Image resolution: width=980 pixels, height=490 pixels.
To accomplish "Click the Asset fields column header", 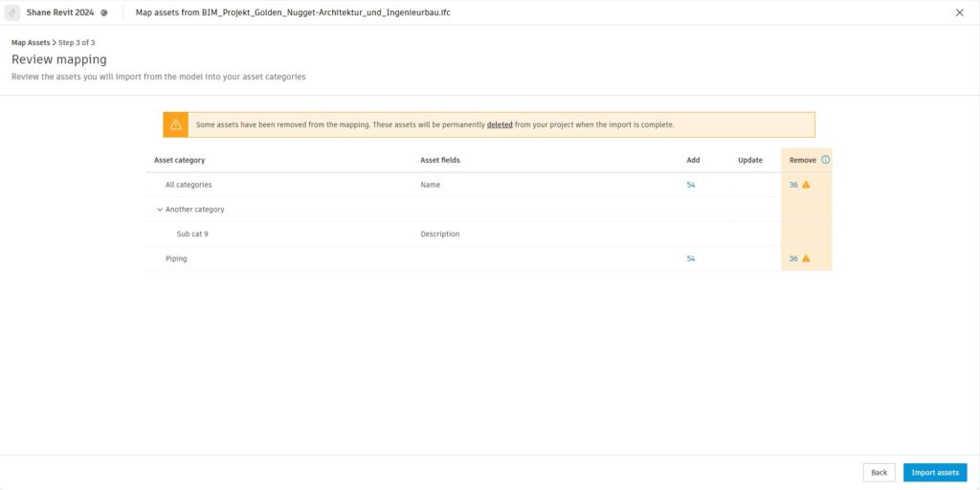I will [x=440, y=160].
